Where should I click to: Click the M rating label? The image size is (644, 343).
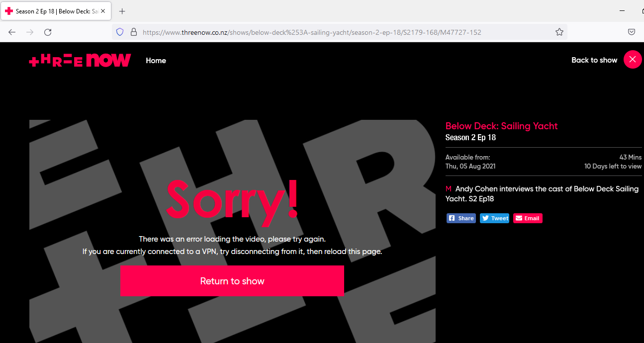449,189
